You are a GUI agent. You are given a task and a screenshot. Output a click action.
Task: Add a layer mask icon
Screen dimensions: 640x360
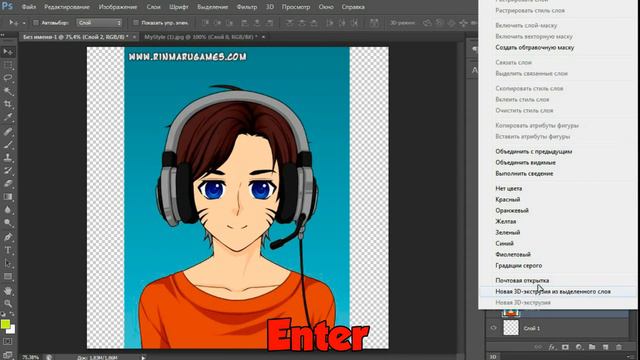coord(565,347)
